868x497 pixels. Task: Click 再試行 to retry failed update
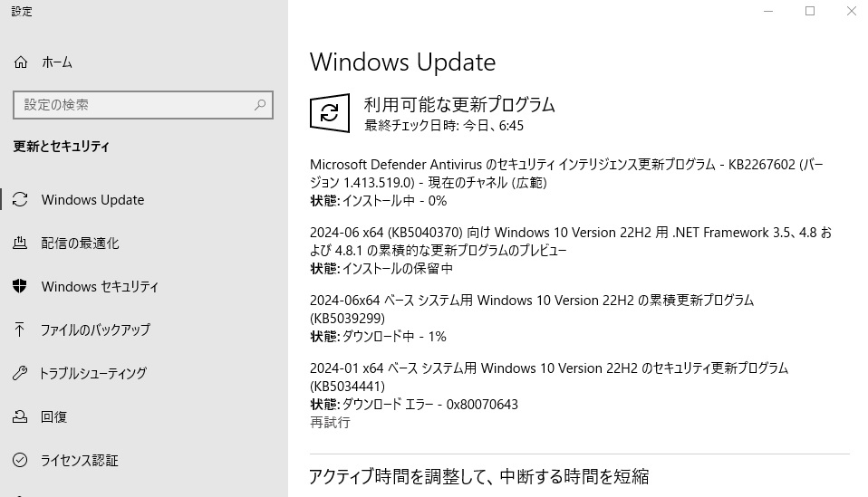[x=330, y=423]
